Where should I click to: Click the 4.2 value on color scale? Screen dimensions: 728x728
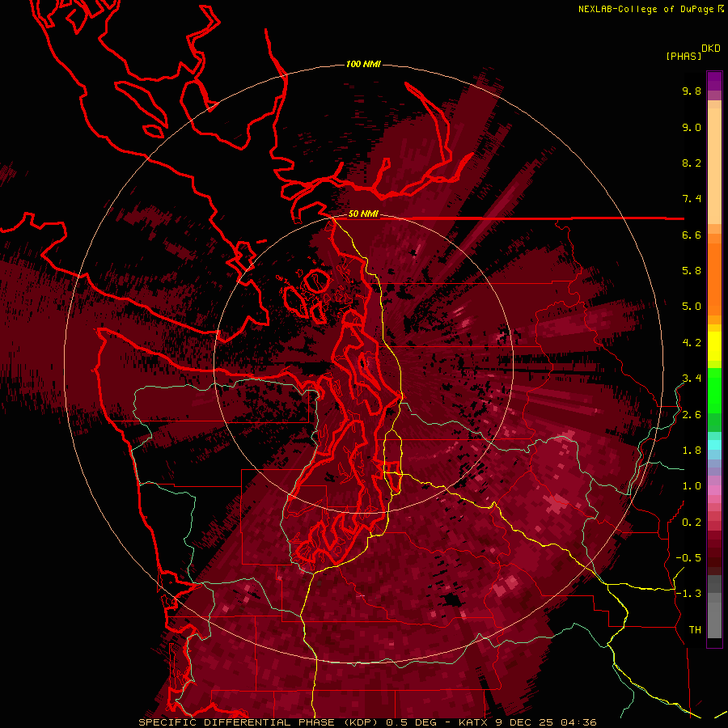pos(692,343)
